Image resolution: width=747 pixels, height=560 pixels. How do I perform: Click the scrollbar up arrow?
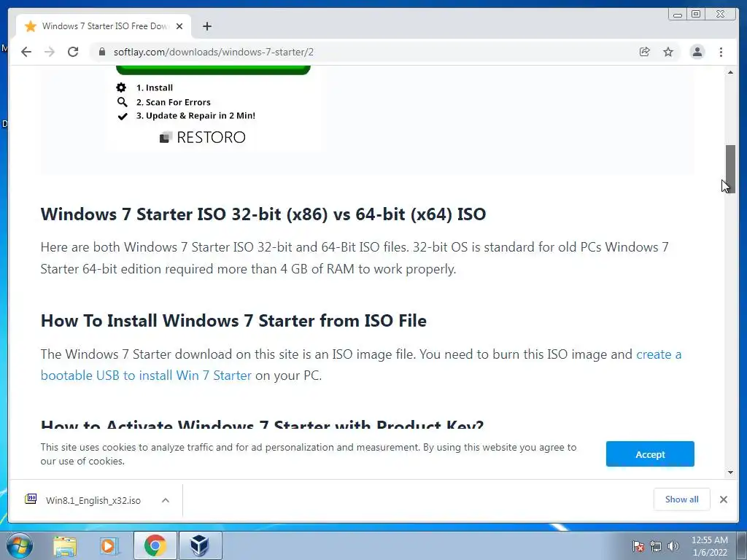pos(730,72)
